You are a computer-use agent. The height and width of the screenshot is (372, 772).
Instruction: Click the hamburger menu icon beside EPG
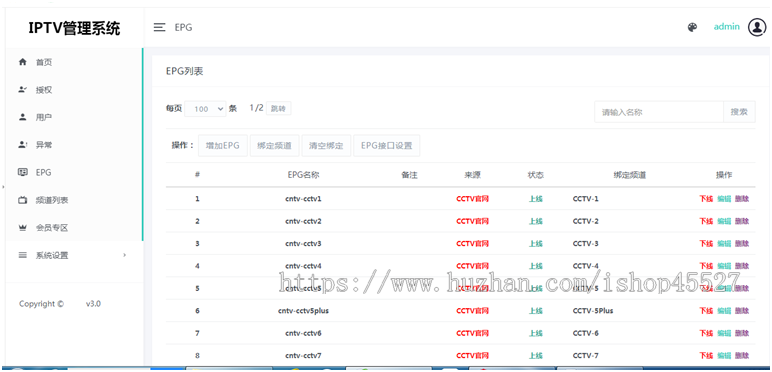tap(159, 28)
